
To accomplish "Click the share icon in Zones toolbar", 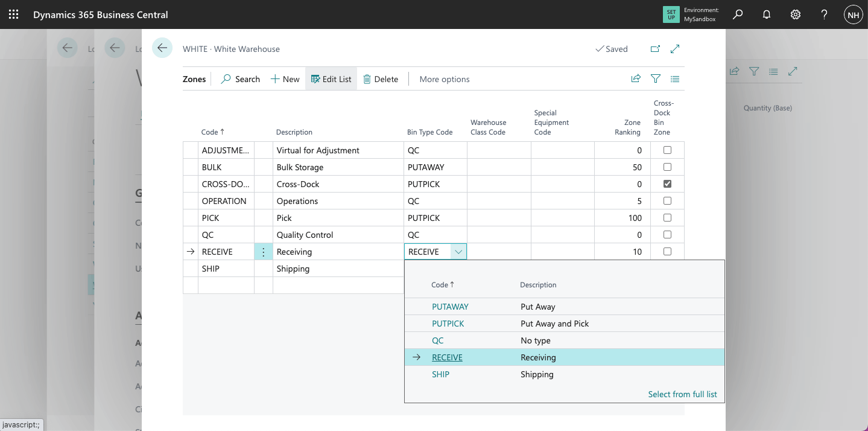I will (636, 78).
